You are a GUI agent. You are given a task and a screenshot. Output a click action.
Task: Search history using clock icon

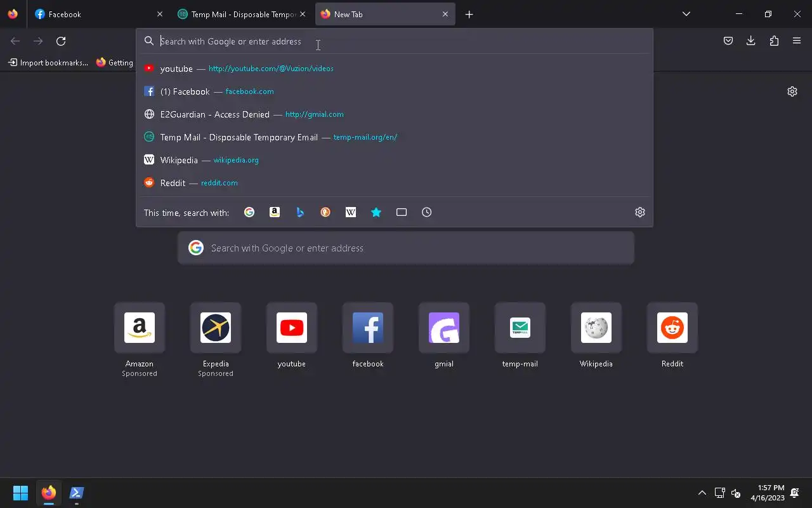tap(427, 212)
